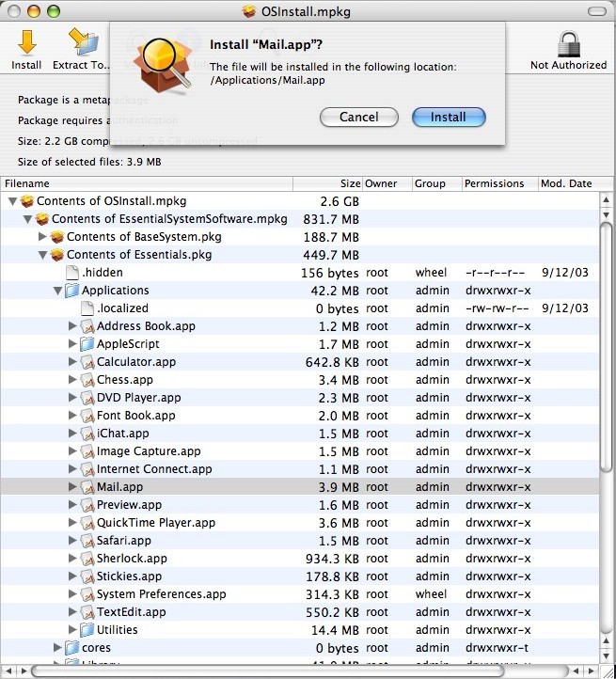This screenshot has width=616, height=679.
Task: Click the iChat.app icon
Action: tap(87, 434)
